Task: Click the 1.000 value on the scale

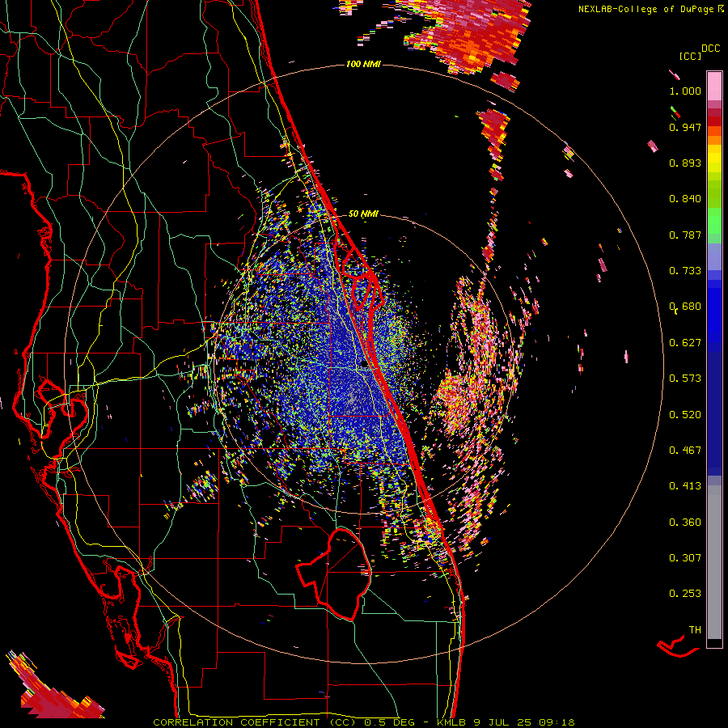Action: coord(685,91)
